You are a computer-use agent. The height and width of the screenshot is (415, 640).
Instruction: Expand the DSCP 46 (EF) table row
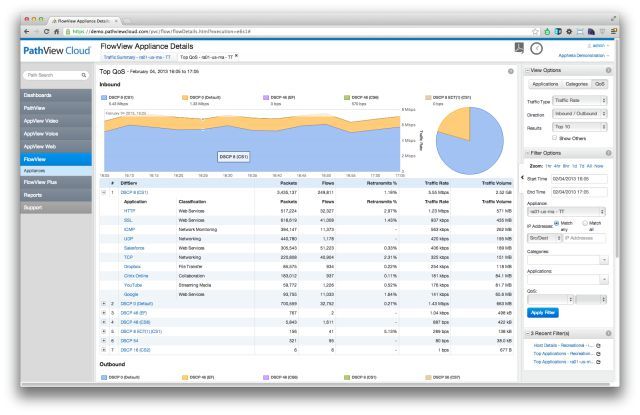[x=104, y=313]
